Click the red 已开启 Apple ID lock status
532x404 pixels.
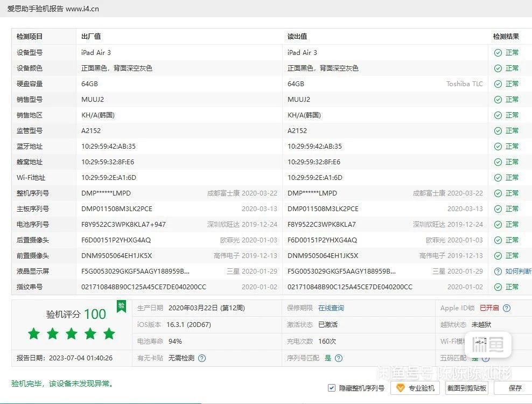489,308
